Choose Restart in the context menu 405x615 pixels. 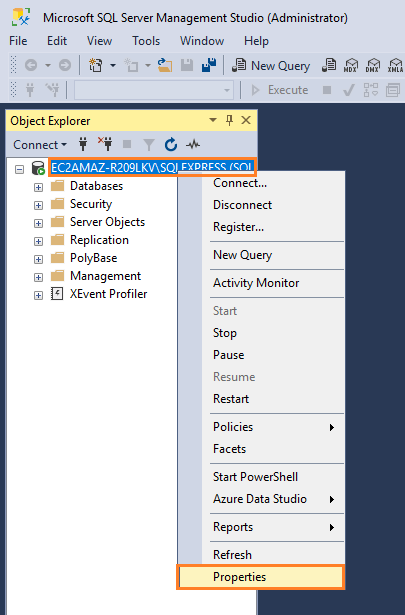click(262, 399)
